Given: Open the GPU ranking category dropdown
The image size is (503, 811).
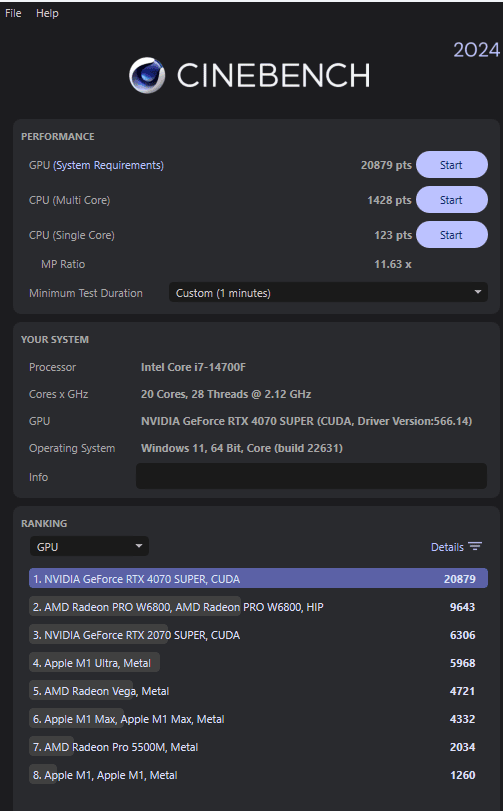Looking at the screenshot, I should pyautogui.click(x=89, y=547).
